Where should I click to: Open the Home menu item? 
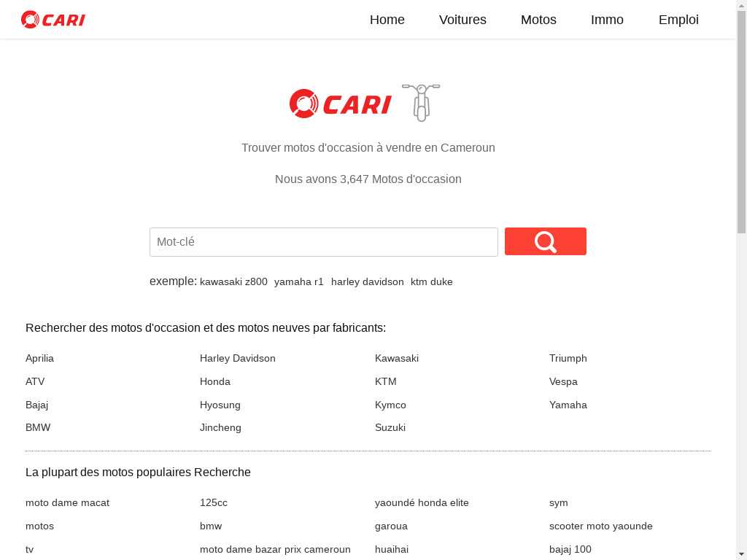(x=387, y=20)
